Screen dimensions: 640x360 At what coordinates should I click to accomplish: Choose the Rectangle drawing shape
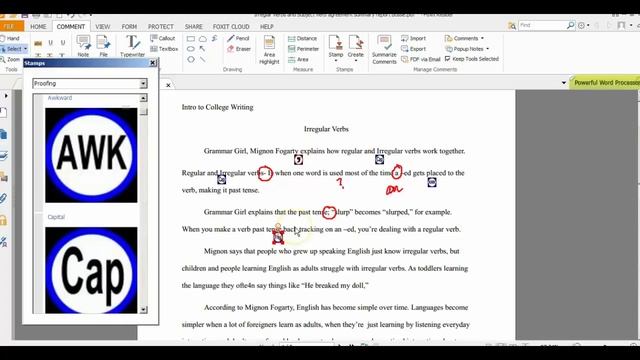pyautogui.click(x=191, y=39)
